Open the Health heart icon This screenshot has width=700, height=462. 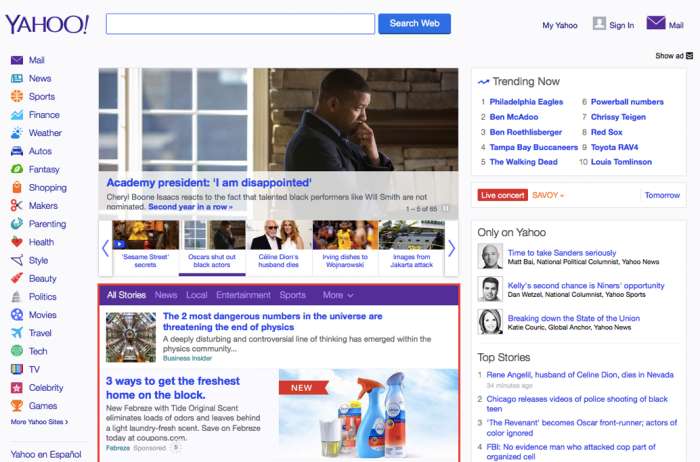[17, 242]
